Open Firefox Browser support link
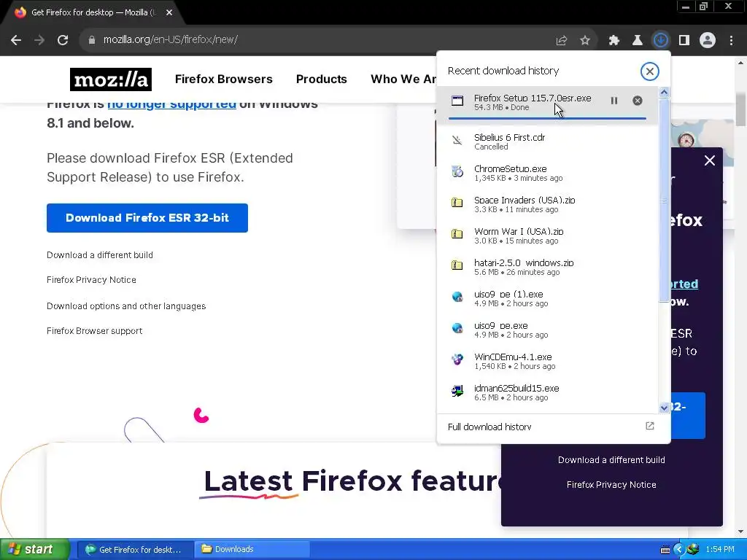The width and height of the screenshot is (747, 560). [94, 331]
